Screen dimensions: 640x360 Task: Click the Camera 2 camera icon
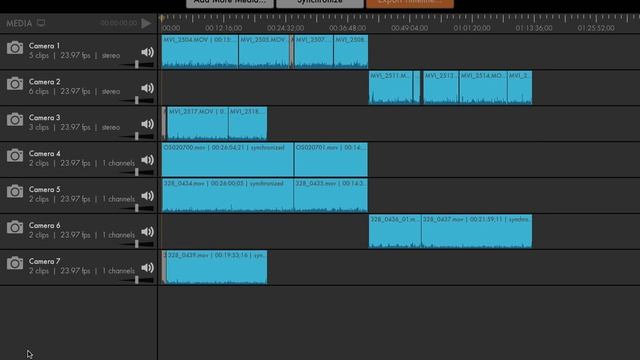click(15, 84)
